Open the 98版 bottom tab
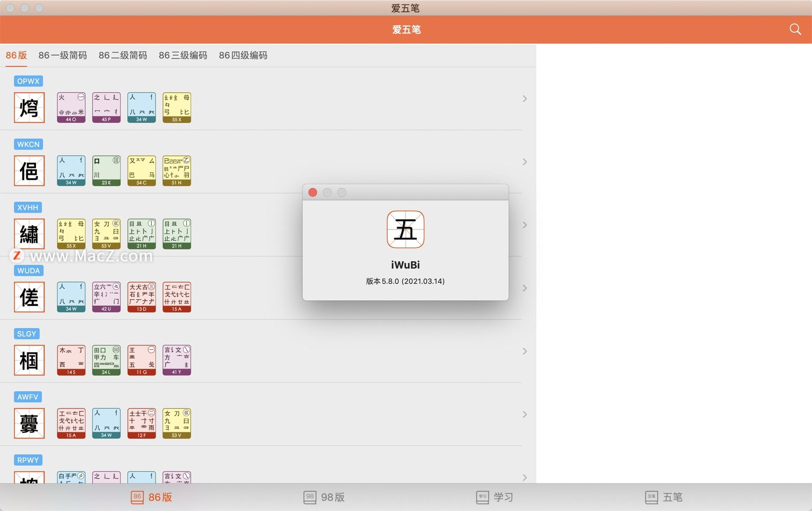Viewport: 812px width, 511px height. pos(324,497)
